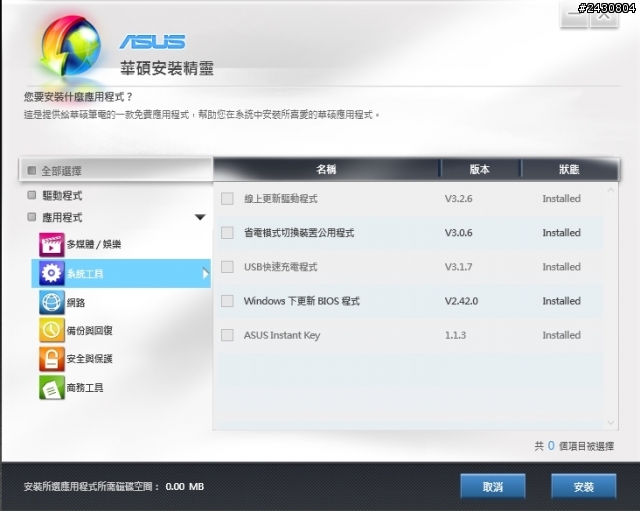640x511 pixels.
Task: Tick checkbox for USB快速充電程式
Action: coord(227,267)
